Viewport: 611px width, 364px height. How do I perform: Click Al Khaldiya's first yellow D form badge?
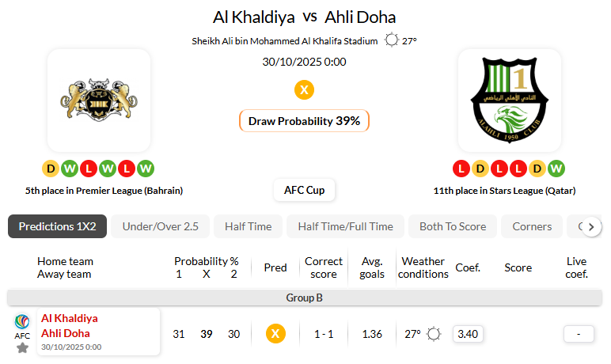point(50,168)
